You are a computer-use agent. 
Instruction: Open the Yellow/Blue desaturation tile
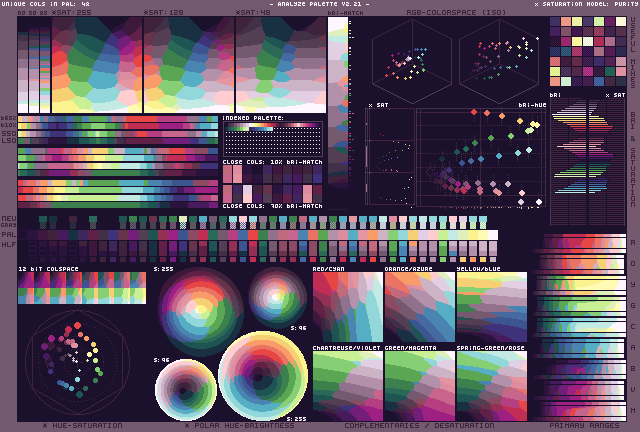pyautogui.click(x=491, y=307)
